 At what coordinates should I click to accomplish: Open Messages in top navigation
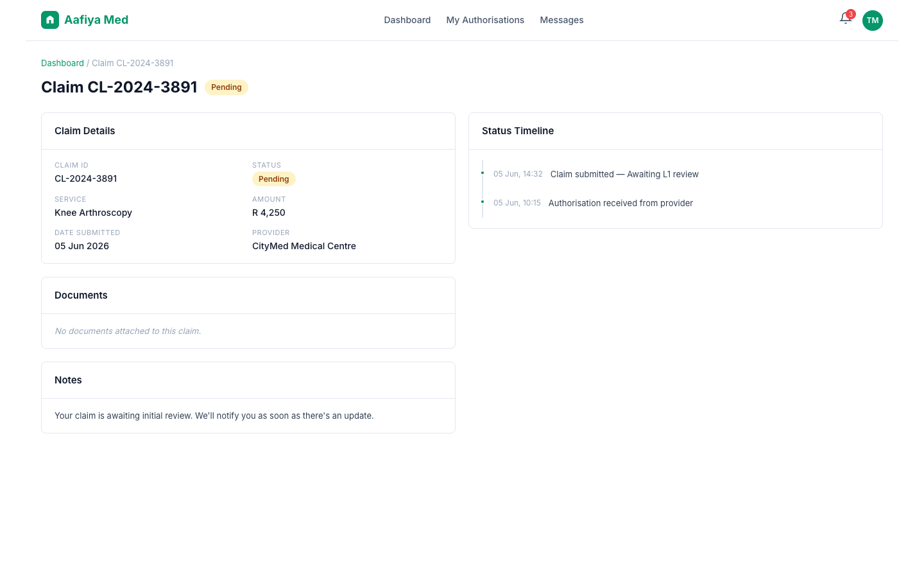point(561,20)
